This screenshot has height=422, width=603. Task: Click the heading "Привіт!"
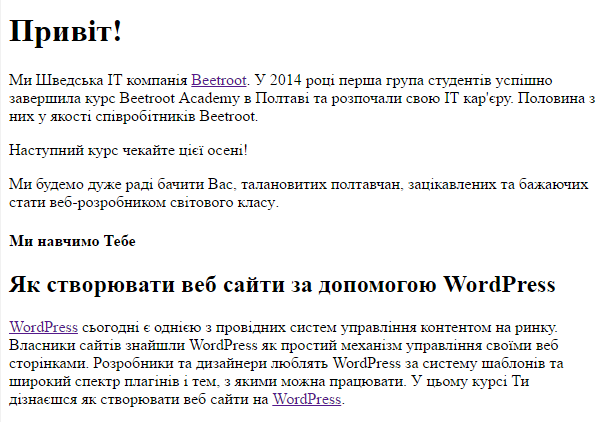[65, 31]
